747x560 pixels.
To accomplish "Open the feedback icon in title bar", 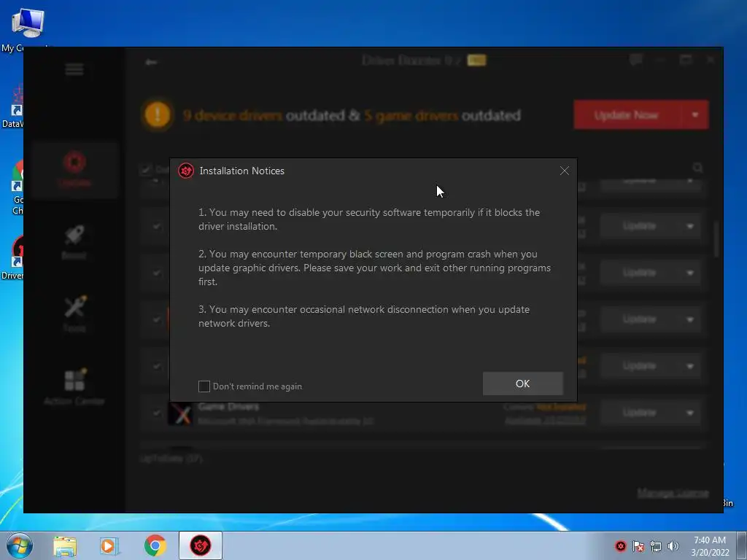I will tap(635, 60).
